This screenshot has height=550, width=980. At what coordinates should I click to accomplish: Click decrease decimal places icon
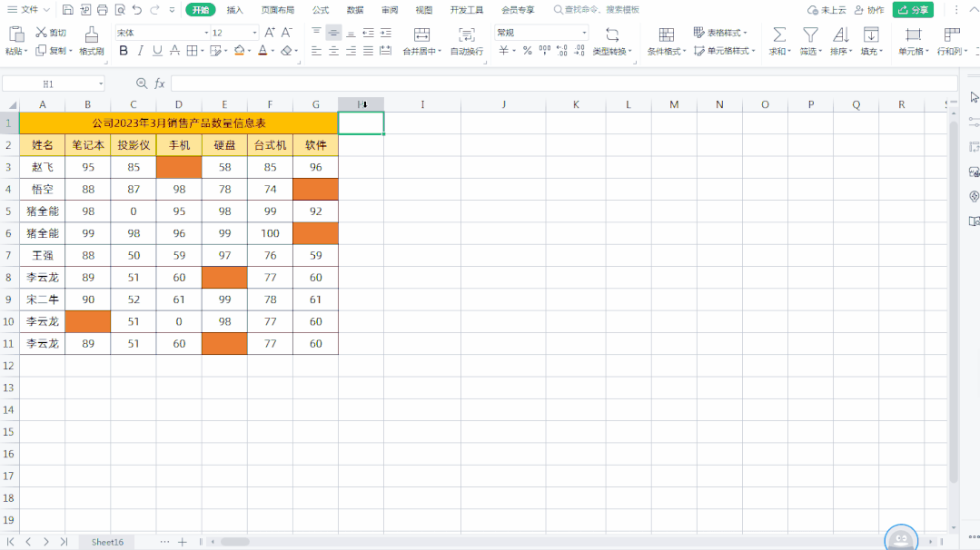[x=579, y=51]
